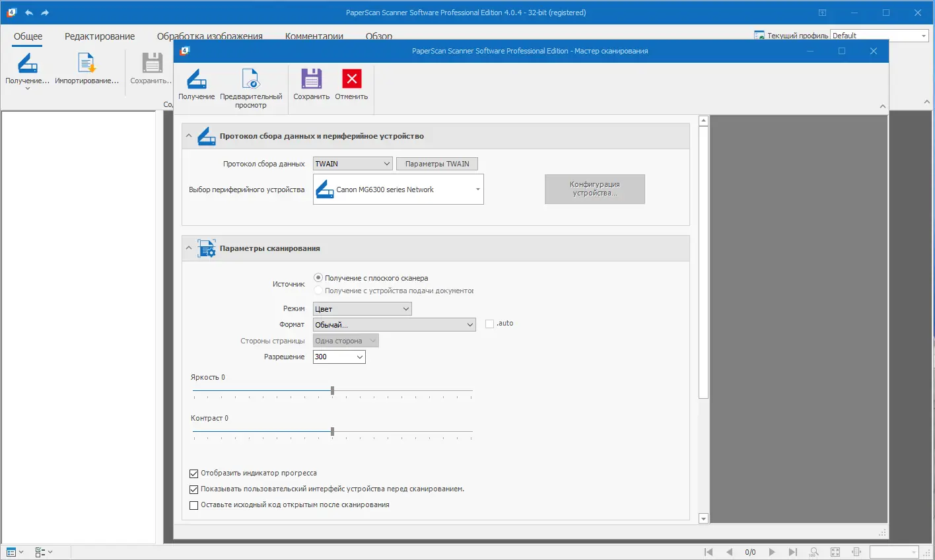Enable Оставьте исходный код открытым после сканирования
The height and width of the screenshot is (560, 935).
(x=194, y=505)
